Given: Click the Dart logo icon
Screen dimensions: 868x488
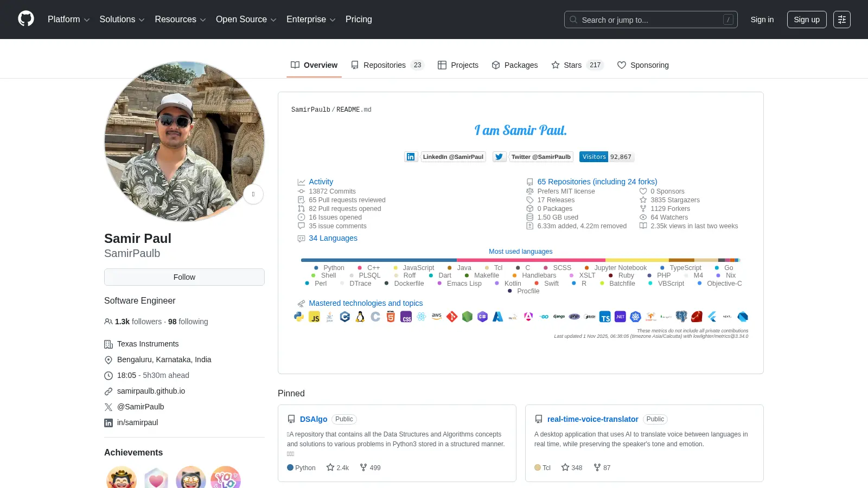Looking at the screenshot, I should click(x=743, y=317).
